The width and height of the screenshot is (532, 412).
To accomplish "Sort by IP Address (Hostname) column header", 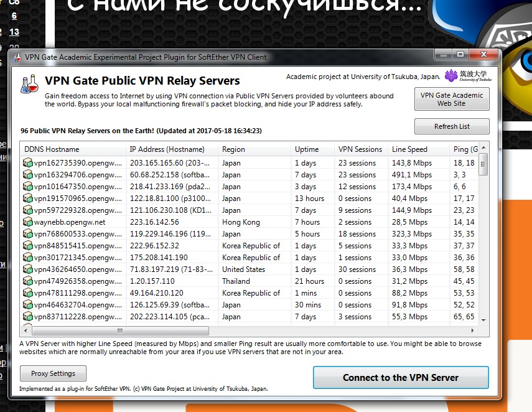I will click(x=172, y=149).
